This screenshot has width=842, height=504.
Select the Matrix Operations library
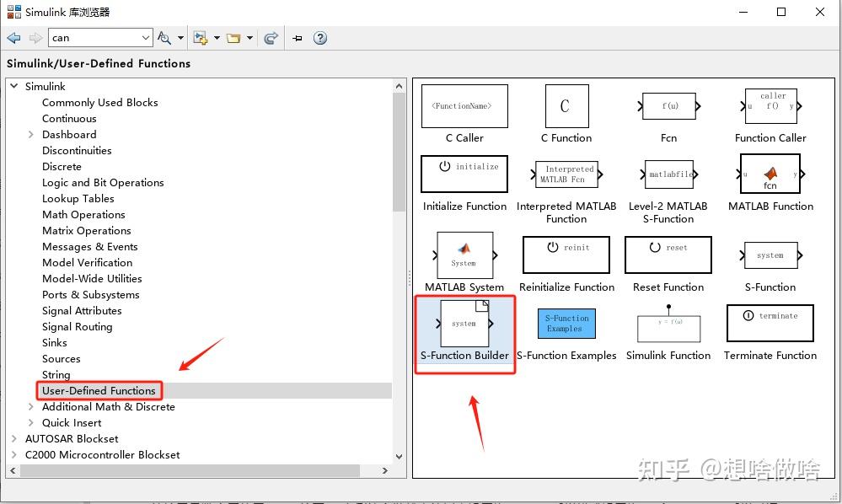click(87, 231)
